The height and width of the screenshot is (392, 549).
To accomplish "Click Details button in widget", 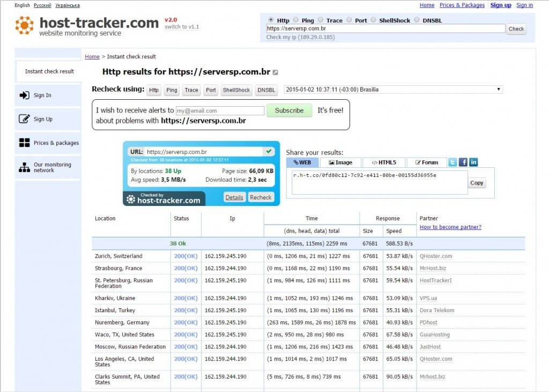I will (x=234, y=197).
